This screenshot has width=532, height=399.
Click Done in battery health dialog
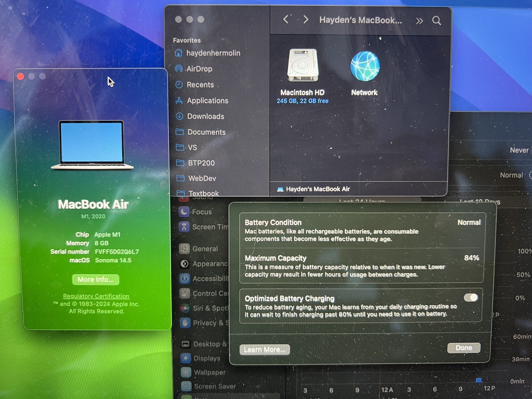coord(464,348)
